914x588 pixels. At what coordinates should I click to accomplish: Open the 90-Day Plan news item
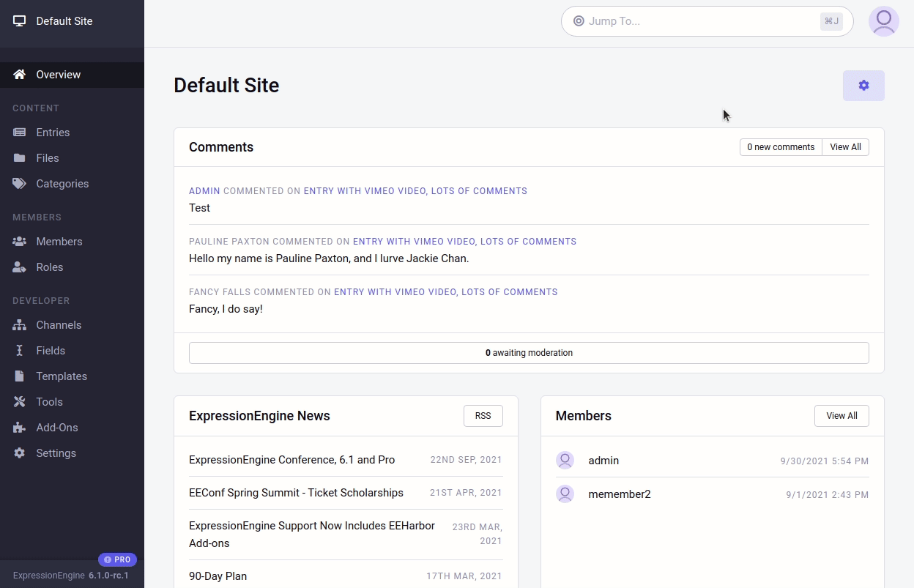218,576
